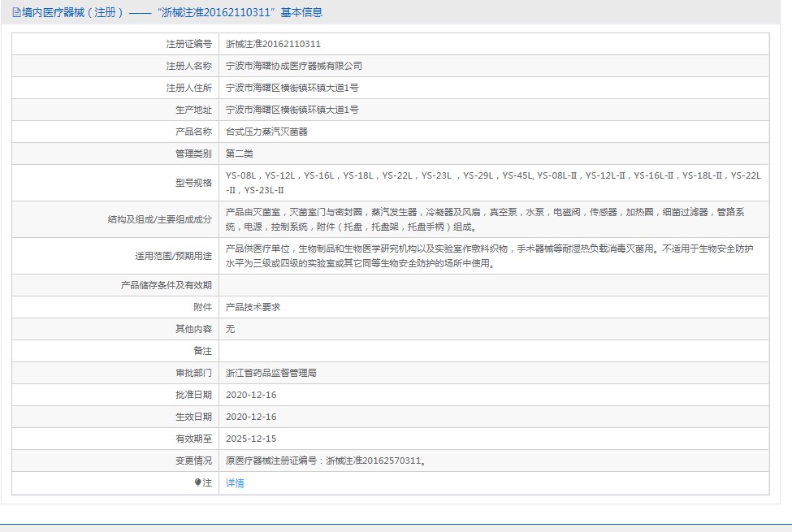This screenshot has width=792, height=532.
Task: Click the 生产地址 label
Action: click(193, 110)
